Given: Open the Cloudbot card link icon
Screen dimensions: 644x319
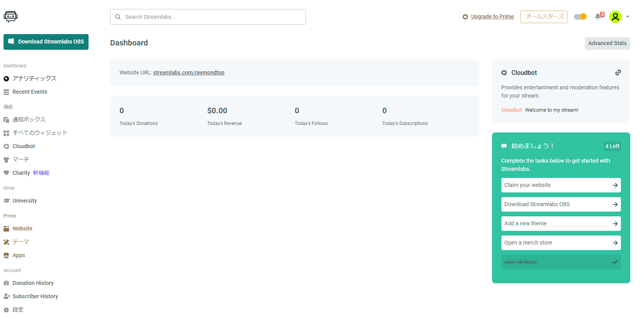Looking at the screenshot, I should tap(618, 72).
